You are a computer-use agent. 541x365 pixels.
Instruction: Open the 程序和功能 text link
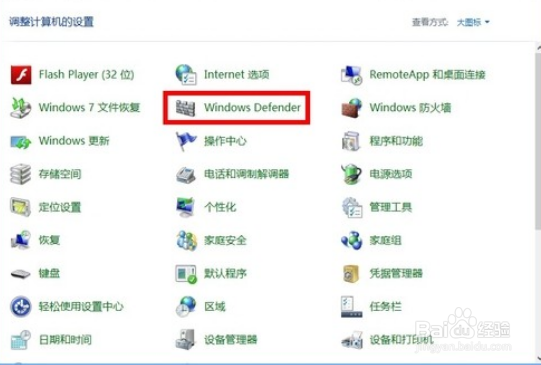[396, 141]
